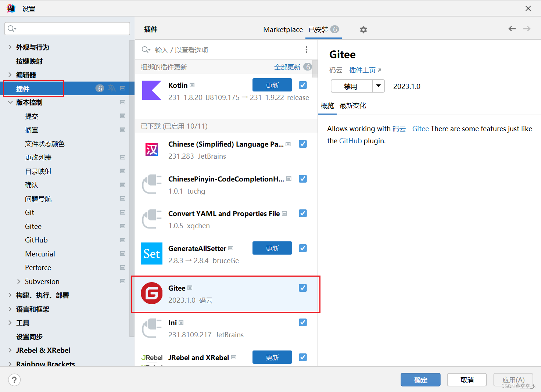This screenshot has width=541, height=392.
Task: Click the GenerateAllSetter plugin icon
Action: 151,253
